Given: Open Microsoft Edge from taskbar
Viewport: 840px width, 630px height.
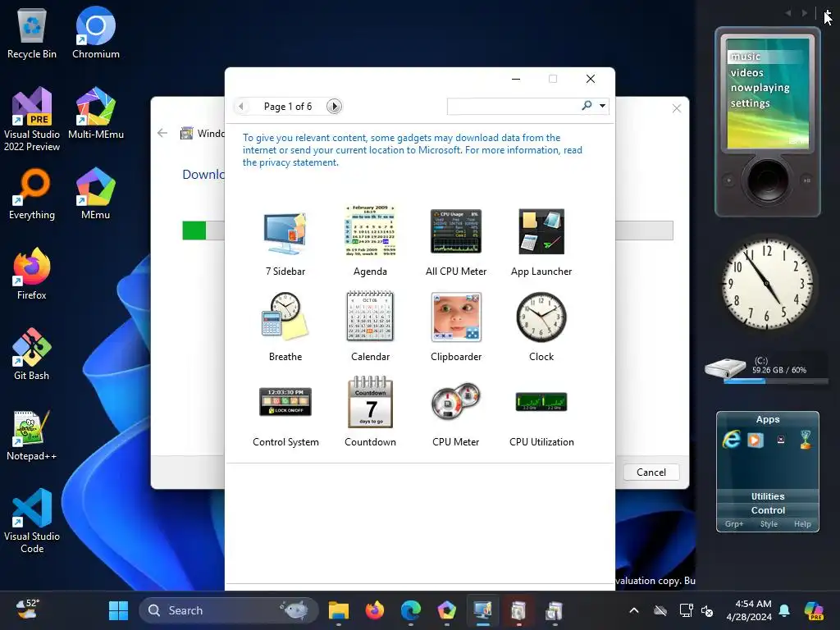Looking at the screenshot, I should pyautogui.click(x=411, y=610).
